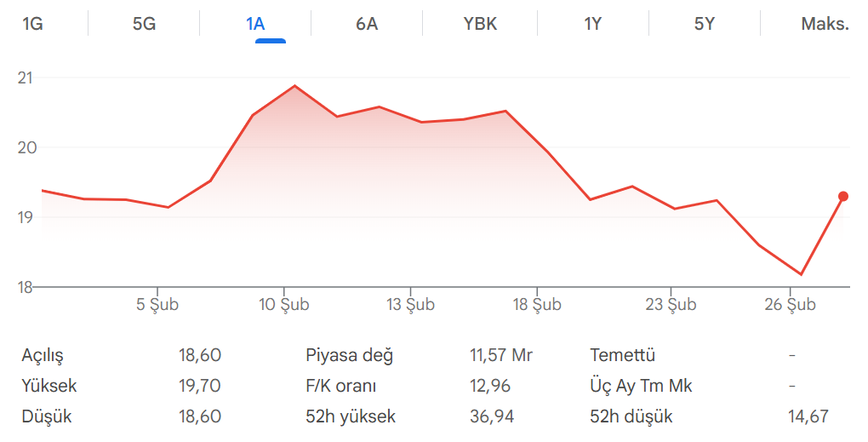
Task: Select the Maks. range tab
Action: coord(825,24)
